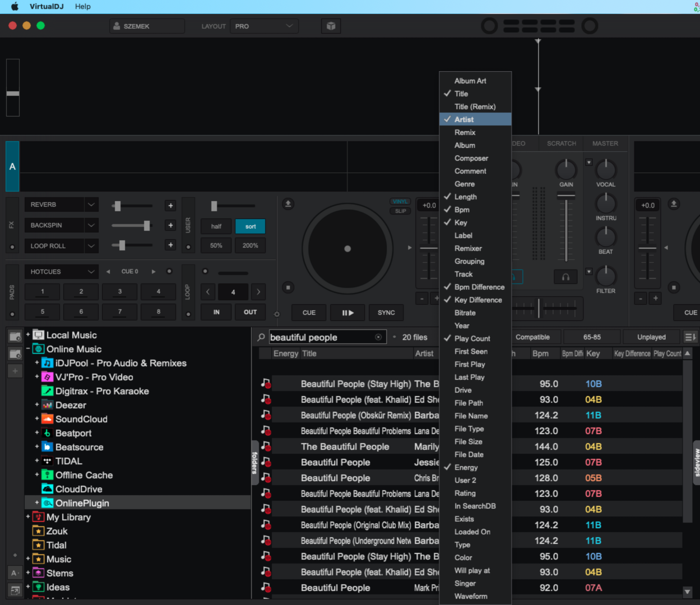
Task: Click the search magnifier icon
Action: (x=261, y=337)
